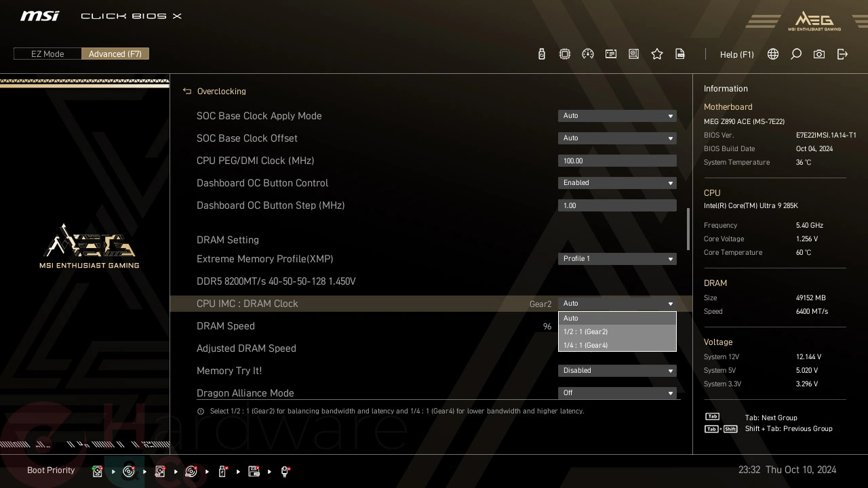Open the CPU chip settings icon

tap(565, 54)
